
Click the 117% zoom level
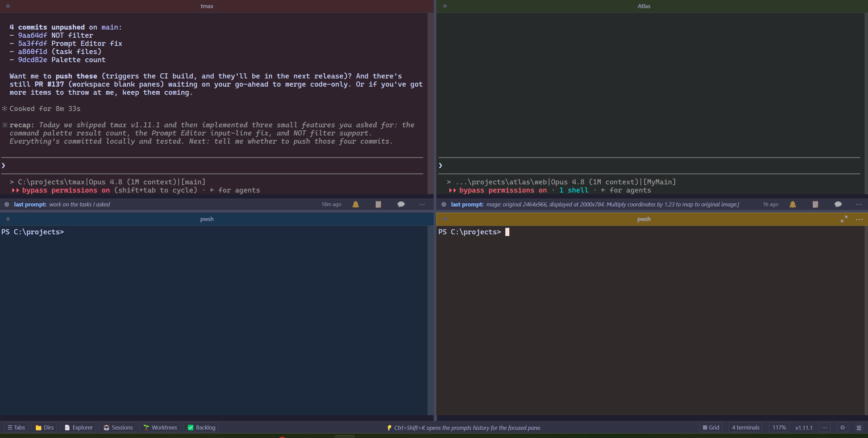pos(779,427)
